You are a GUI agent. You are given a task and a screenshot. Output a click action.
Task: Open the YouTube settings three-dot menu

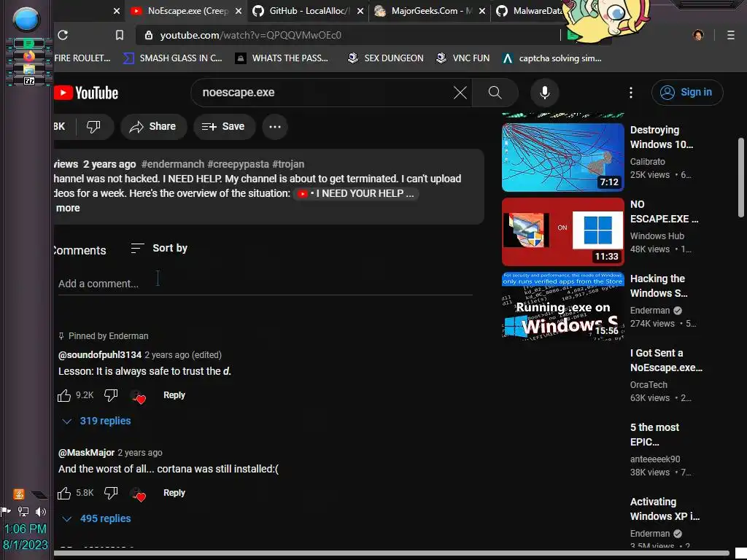pyautogui.click(x=631, y=93)
